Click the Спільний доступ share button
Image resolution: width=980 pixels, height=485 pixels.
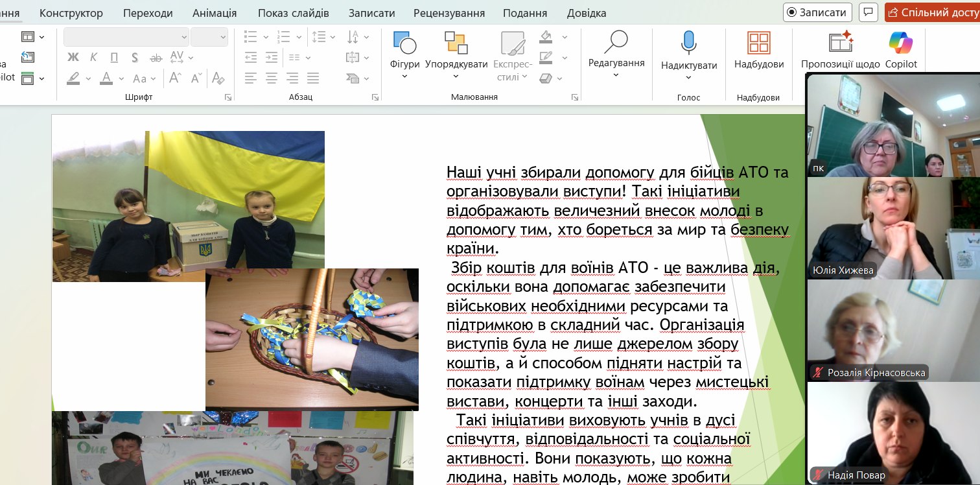click(x=932, y=12)
